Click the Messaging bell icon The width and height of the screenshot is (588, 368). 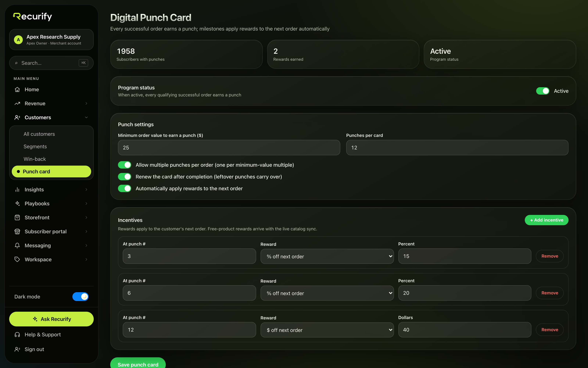click(x=17, y=245)
